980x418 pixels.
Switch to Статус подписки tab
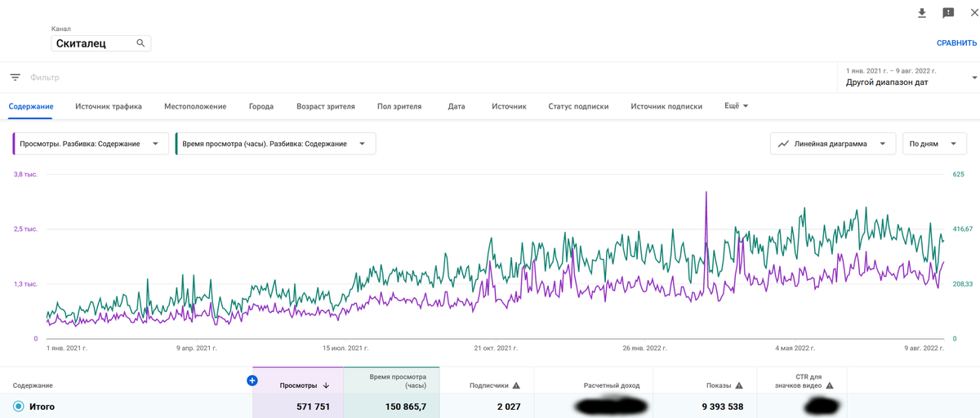579,106
